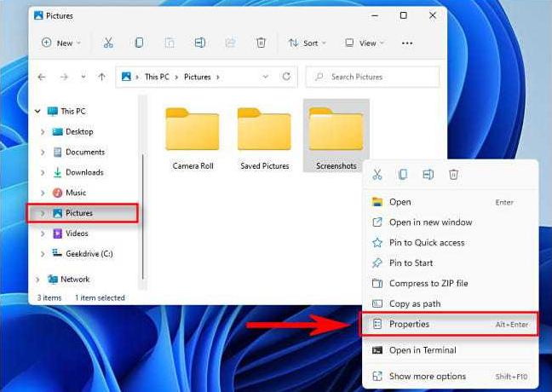Click the Cut icon in the File Explorer toolbar
The width and height of the screenshot is (552, 392).
[x=108, y=43]
